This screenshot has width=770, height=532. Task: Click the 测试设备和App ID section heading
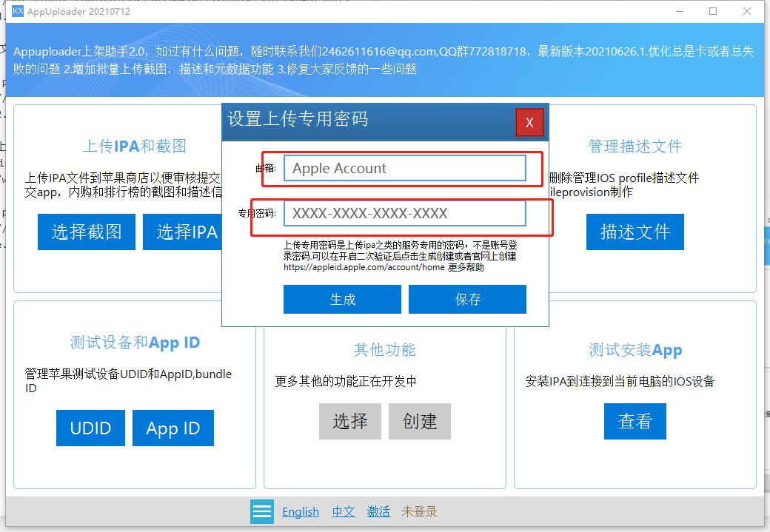click(x=135, y=343)
